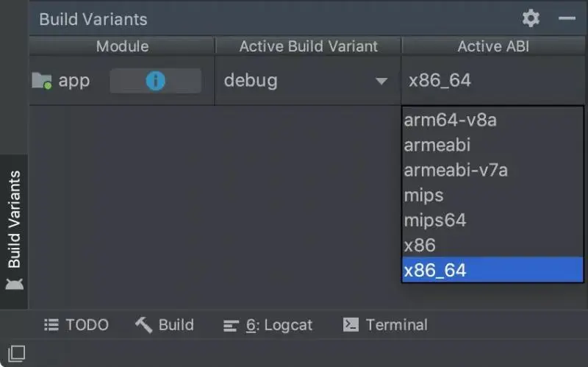The image size is (588, 367).
Task: Click the Build hammer icon
Action: pos(143,324)
